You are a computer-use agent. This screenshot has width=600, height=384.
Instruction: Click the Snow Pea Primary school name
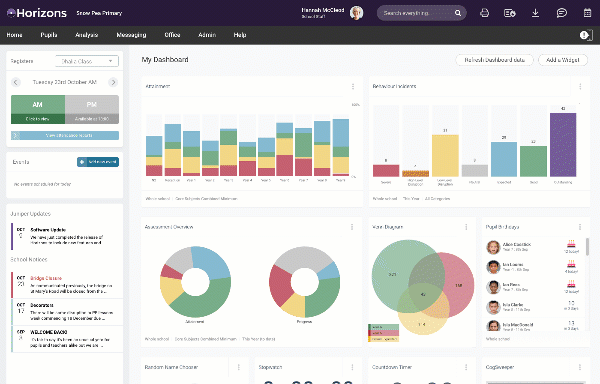click(x=99, y=13)
